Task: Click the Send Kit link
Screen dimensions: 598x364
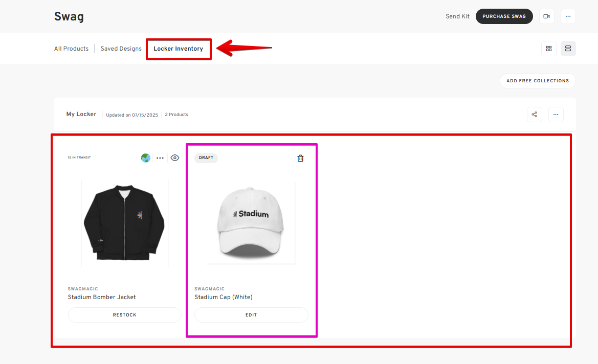Action: tap(457, 16)
